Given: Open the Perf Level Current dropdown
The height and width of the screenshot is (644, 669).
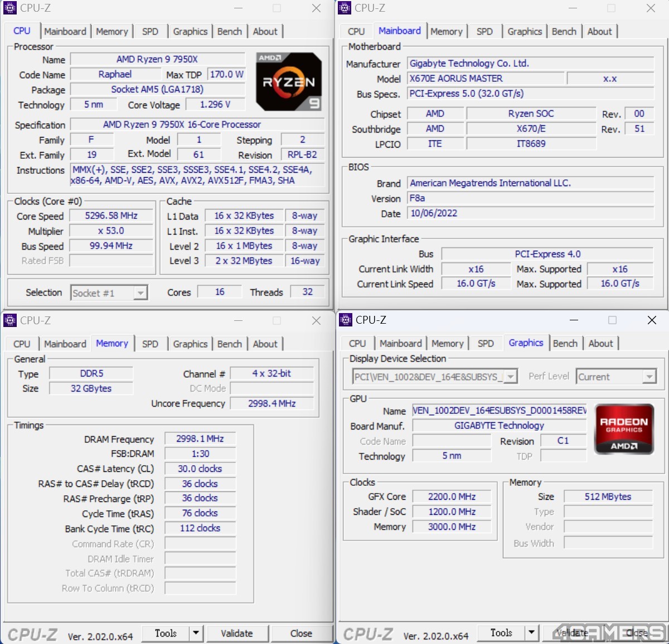Looking at the screenshot, I should click(616, 377).
